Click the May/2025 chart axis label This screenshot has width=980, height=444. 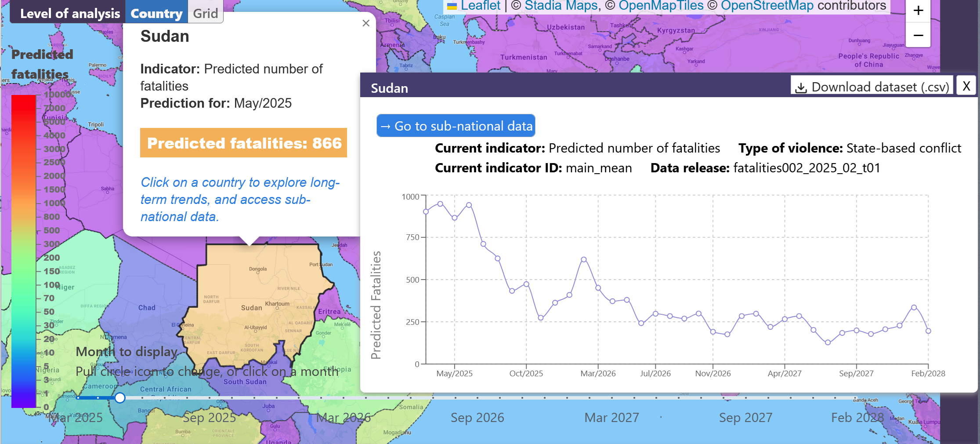tap(454, 373)
